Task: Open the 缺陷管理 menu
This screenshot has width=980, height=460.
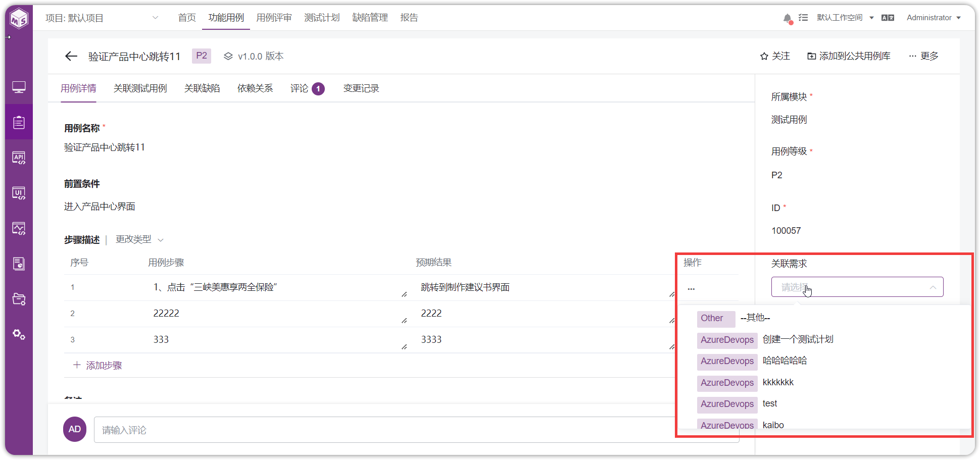Action: pyautogui.click(x=370, y=18)
